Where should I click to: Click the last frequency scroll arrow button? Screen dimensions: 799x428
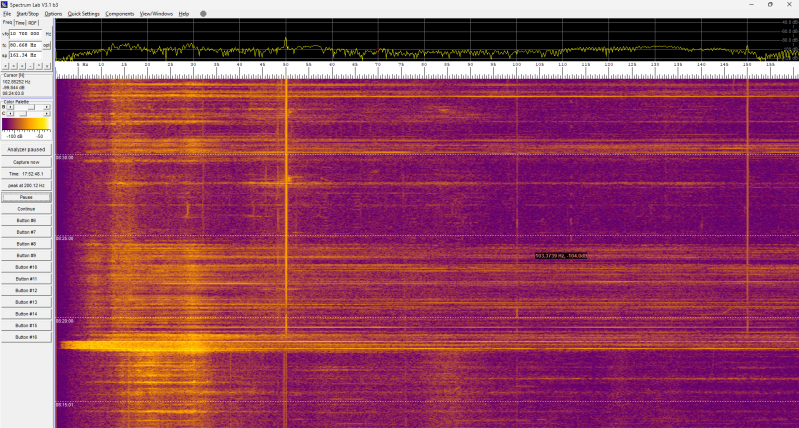click(x=47, y=67)
